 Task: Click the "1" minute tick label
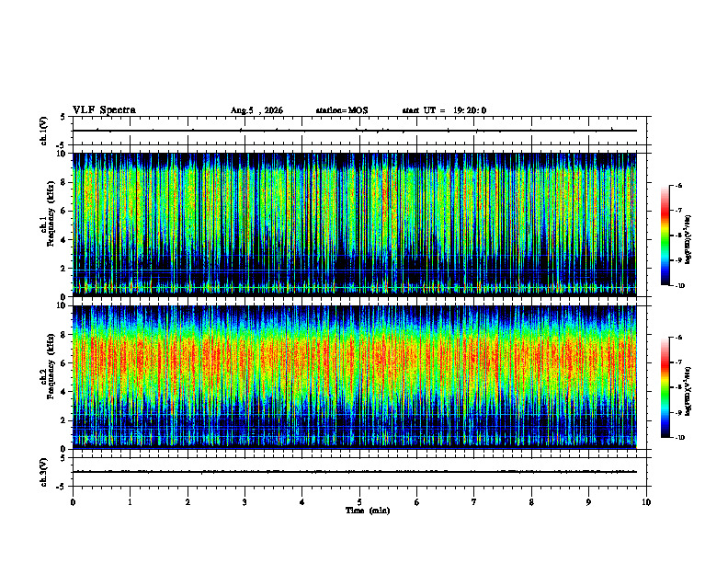[x=130, y=502]
